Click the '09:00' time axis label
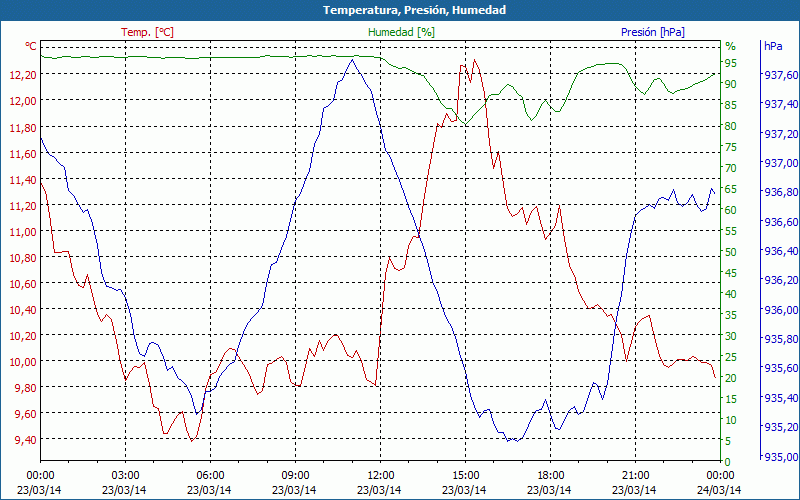 (x=294, y=476)
